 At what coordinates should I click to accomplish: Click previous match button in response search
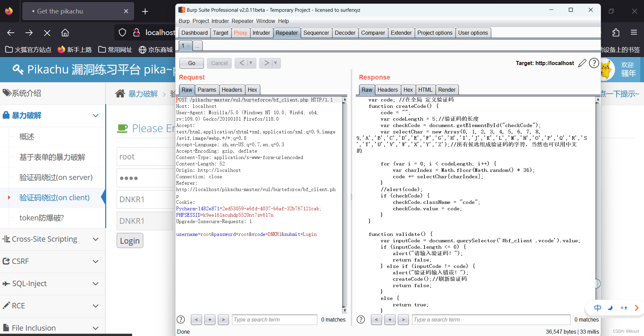coord(376,319)
